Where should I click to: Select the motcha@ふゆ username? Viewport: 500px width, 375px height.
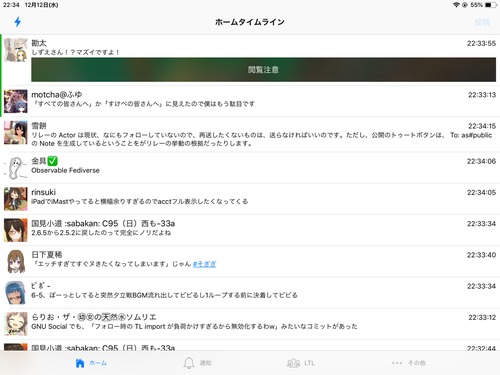click(x=57, y=95)
